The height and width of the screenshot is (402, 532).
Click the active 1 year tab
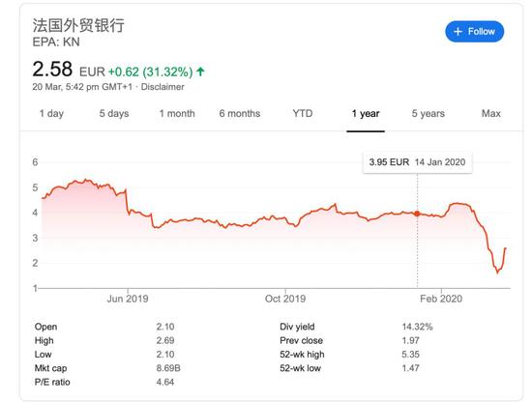366,114
